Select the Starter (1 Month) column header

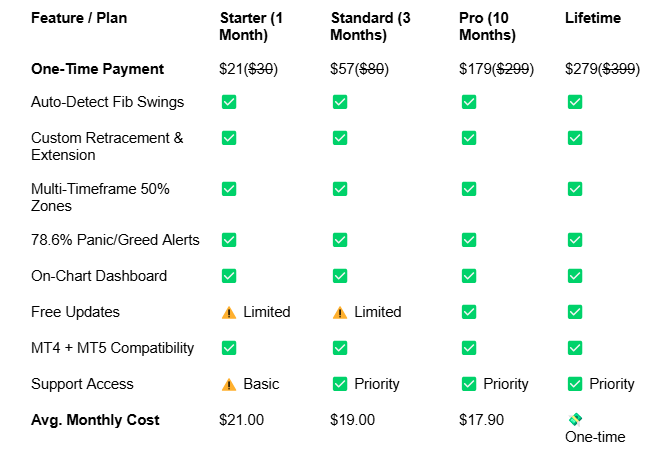coord(251,27)
